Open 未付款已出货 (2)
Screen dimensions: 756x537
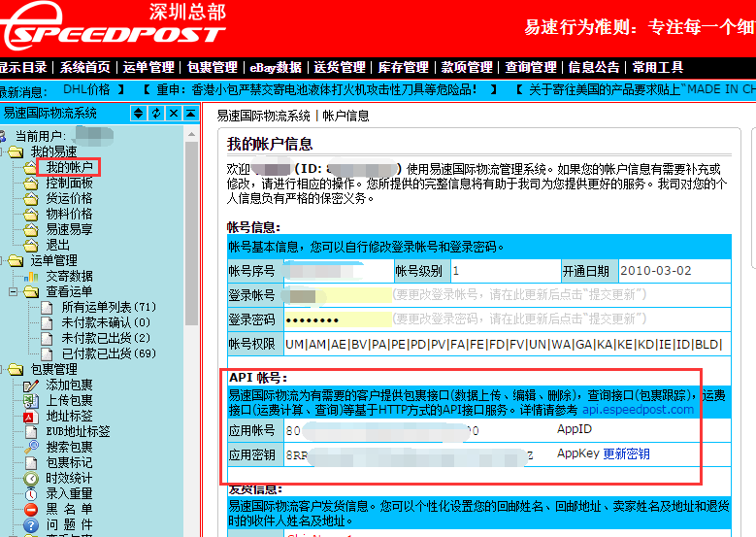106,338
